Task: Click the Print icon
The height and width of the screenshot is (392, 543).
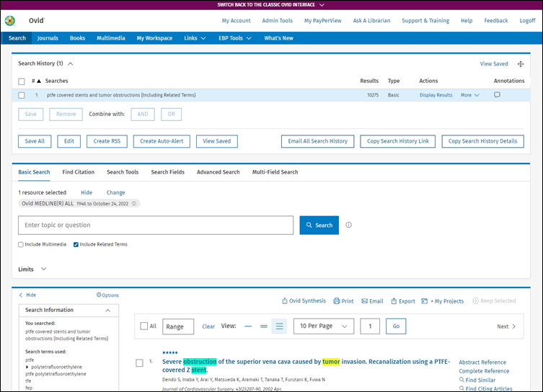Action: (x=336, y=301)
